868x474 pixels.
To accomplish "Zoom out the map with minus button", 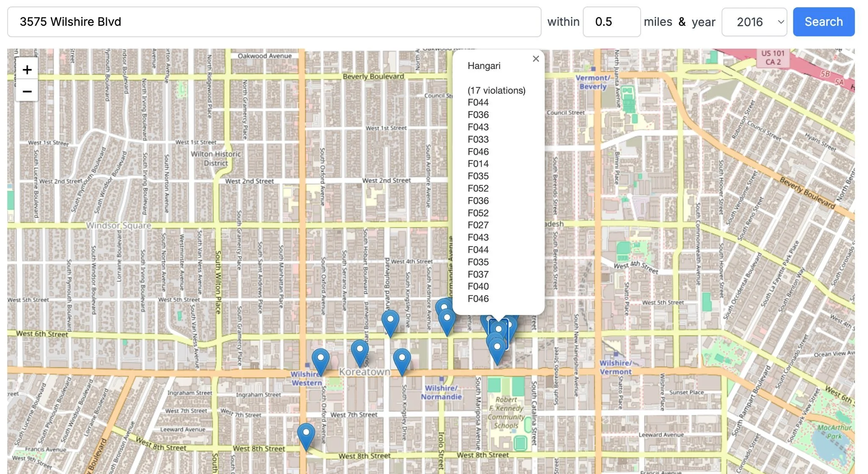I will 27,91.
